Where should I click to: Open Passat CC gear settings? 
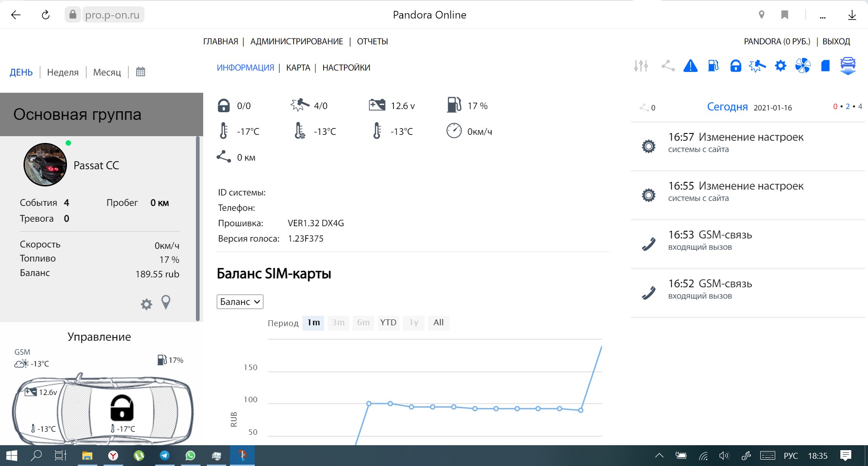pos(146,304)
